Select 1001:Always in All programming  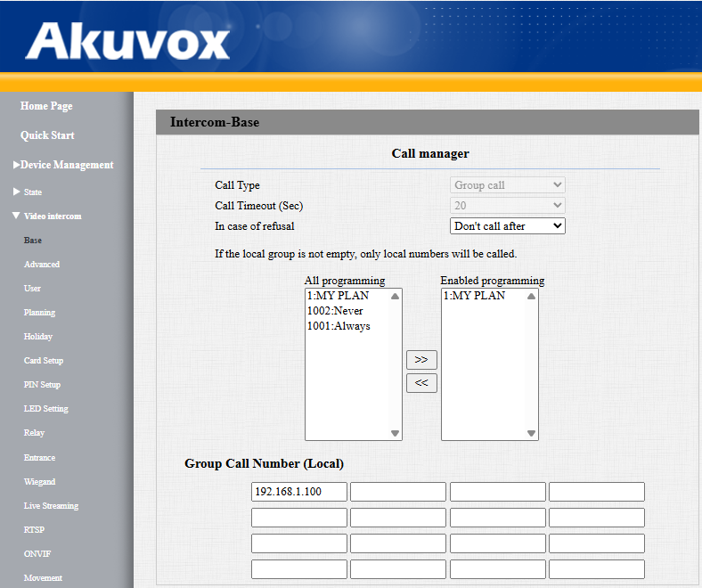(x=339, y=326)
